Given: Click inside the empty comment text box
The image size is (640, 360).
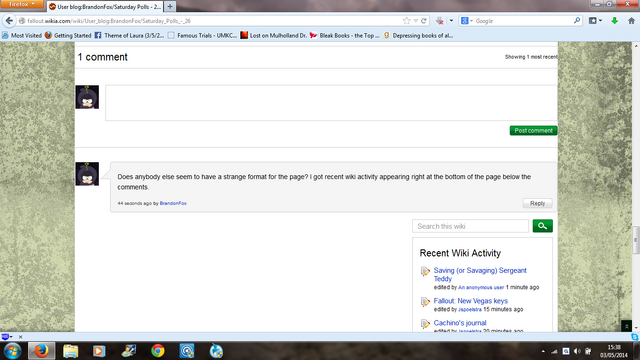Looking at the screenshot, I should click(x=331, y=103).
